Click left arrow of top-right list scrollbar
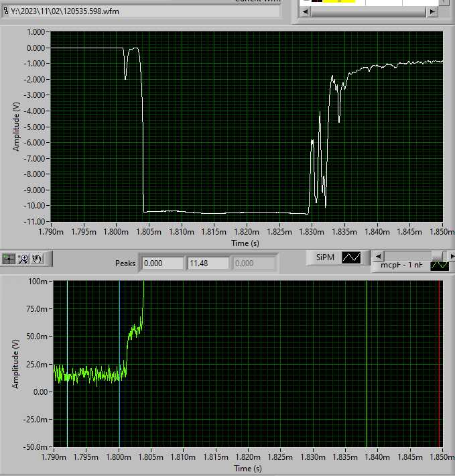Screen dimensions: 455x476 click(x=305, y=12)
